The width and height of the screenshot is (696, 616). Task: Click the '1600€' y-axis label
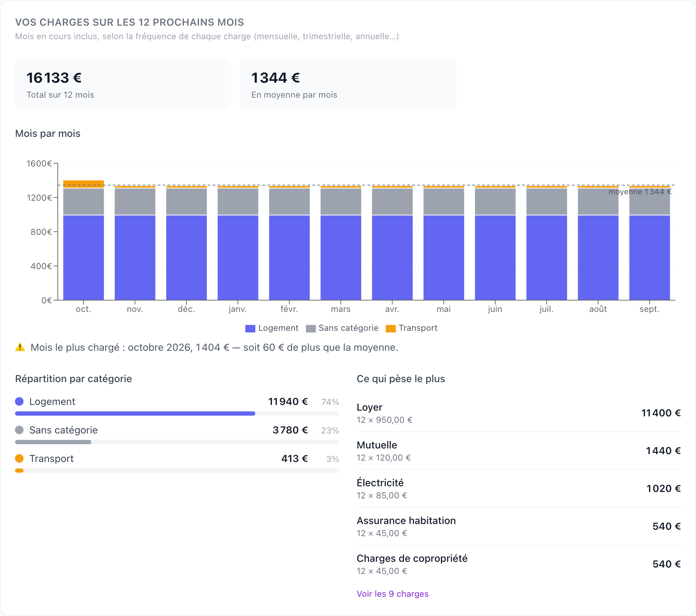click(39, 164)
